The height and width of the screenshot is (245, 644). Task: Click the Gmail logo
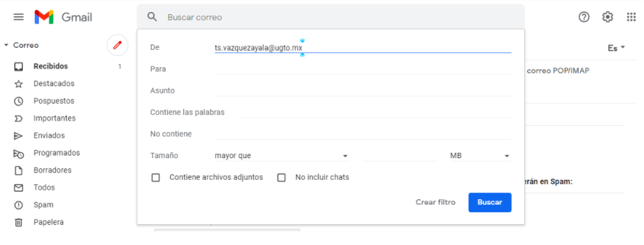point(63,17)
